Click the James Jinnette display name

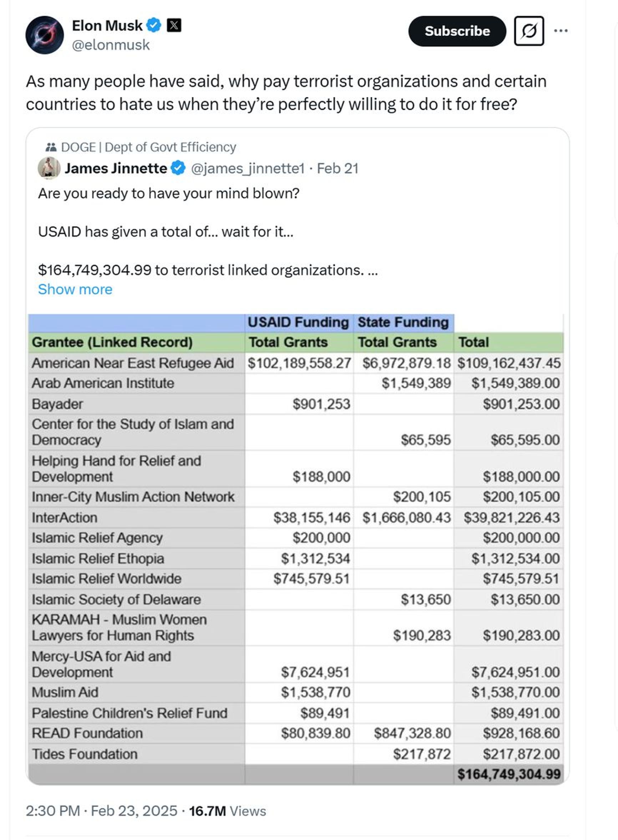coord(116,168)
